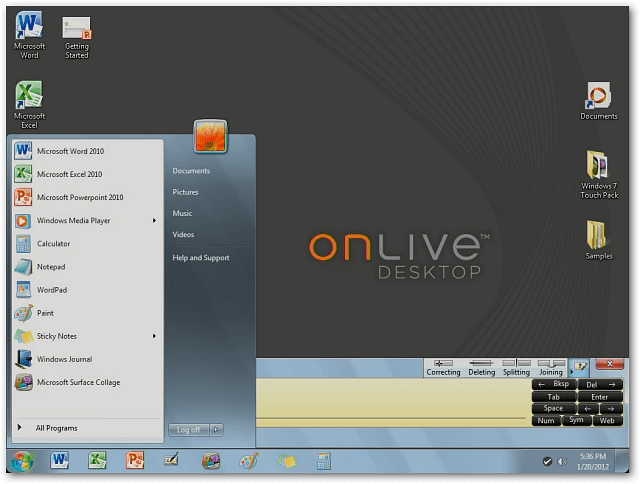
Task: Toggle the Web keys on input panel
Action: click(607, 421)
